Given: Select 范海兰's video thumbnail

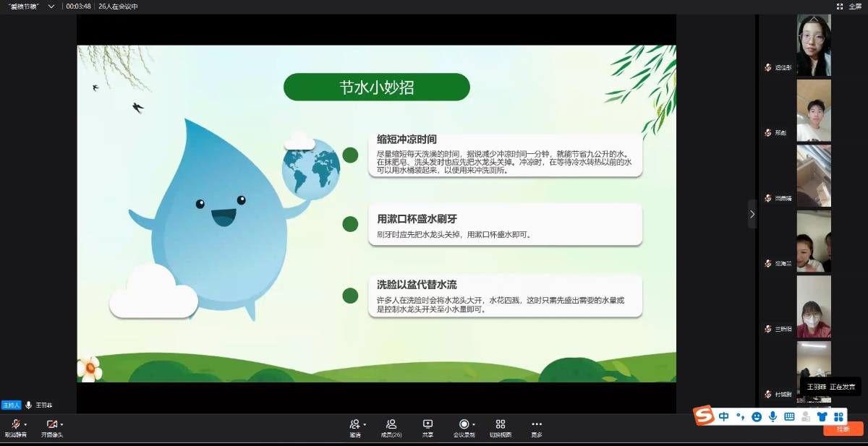Looking at the screenshot, I should pyautogui.click(x=814, y=241).
